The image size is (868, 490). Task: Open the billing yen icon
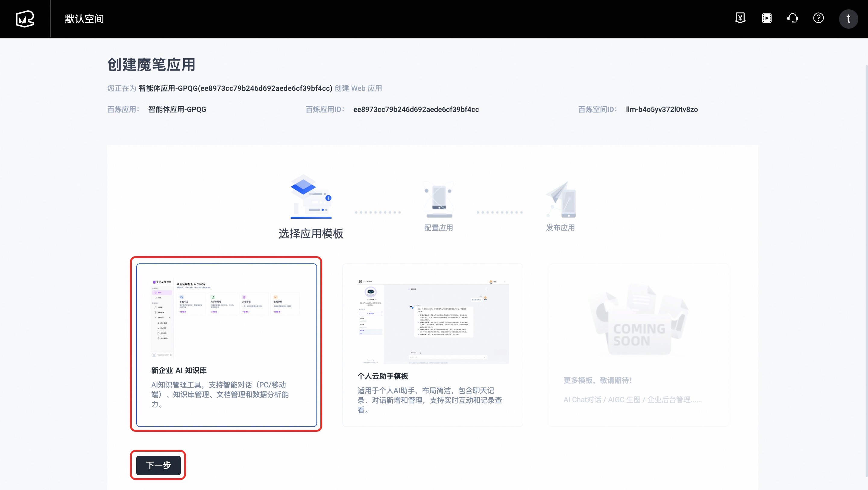point(740,18)
